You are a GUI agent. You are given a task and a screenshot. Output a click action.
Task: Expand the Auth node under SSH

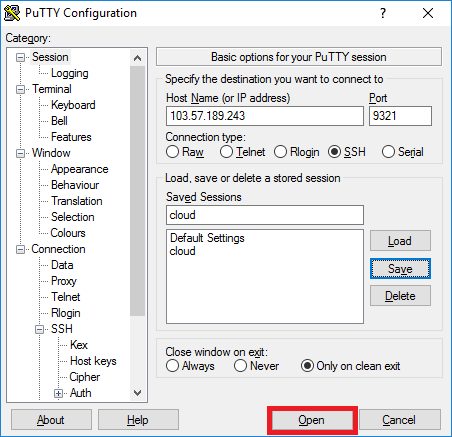(59, 394)
